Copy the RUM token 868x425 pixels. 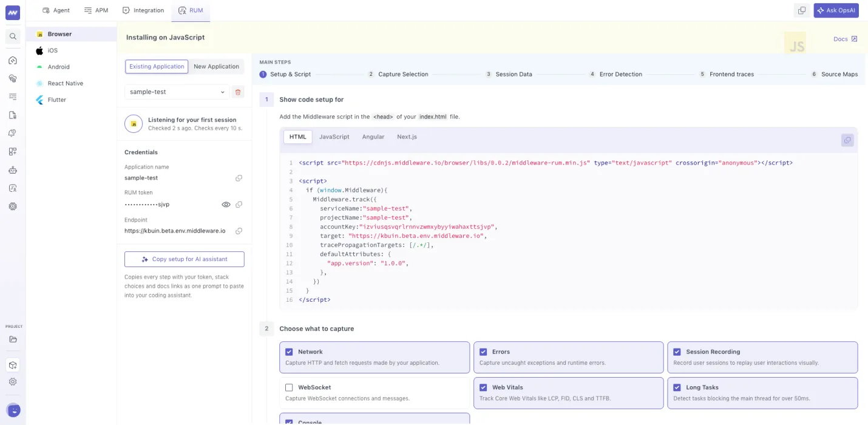point(239,205)
